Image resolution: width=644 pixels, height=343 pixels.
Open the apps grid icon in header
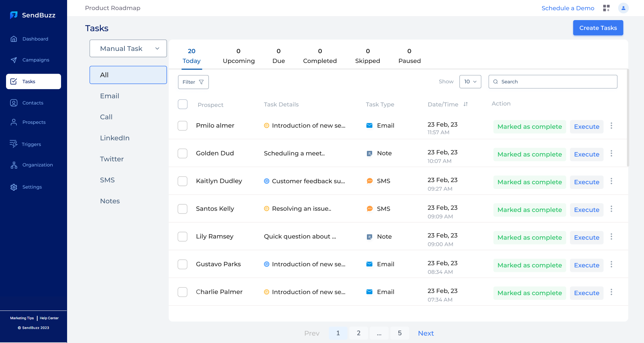tap(606, 8)
